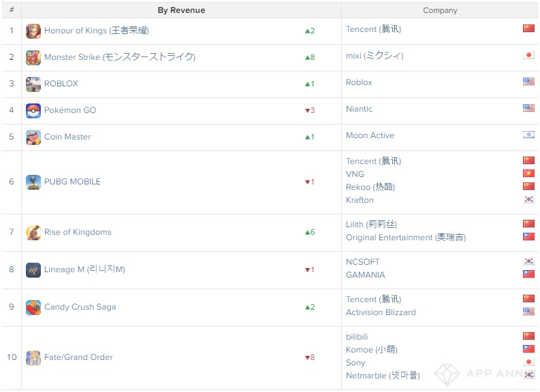Click the Monster Strike app icon

(33, 57)
